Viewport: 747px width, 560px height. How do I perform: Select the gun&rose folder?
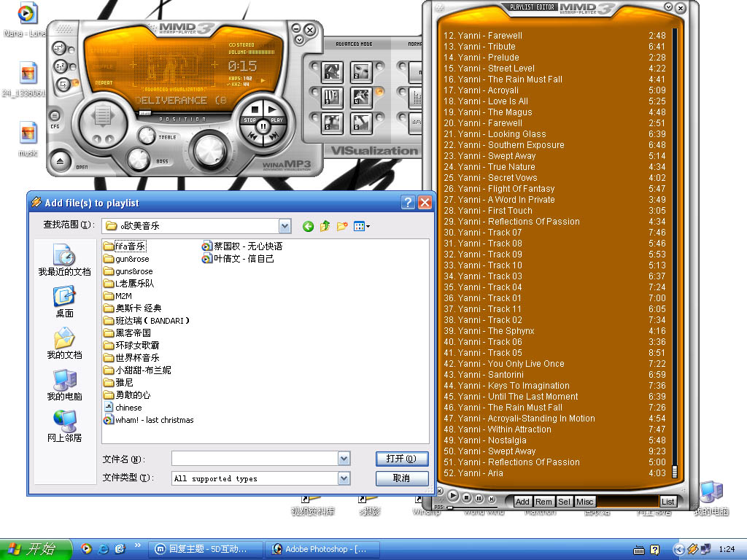[127, 259]
